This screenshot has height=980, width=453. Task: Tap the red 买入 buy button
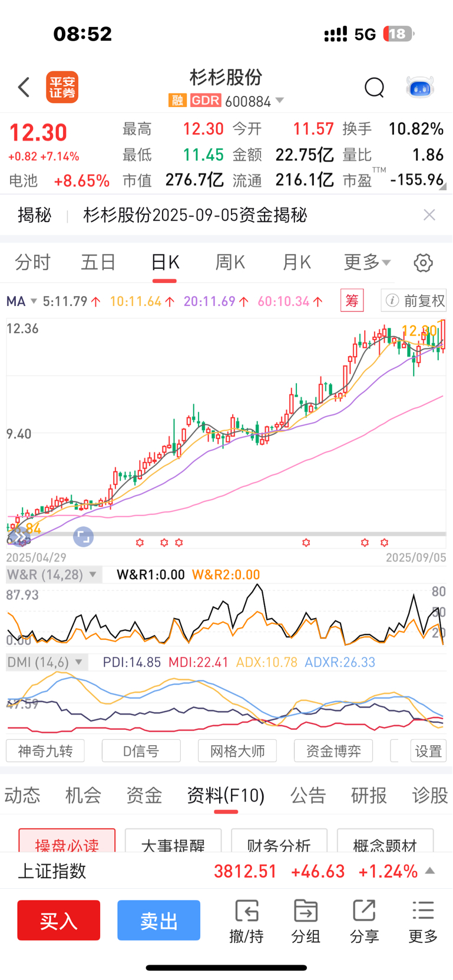(58, 920)
